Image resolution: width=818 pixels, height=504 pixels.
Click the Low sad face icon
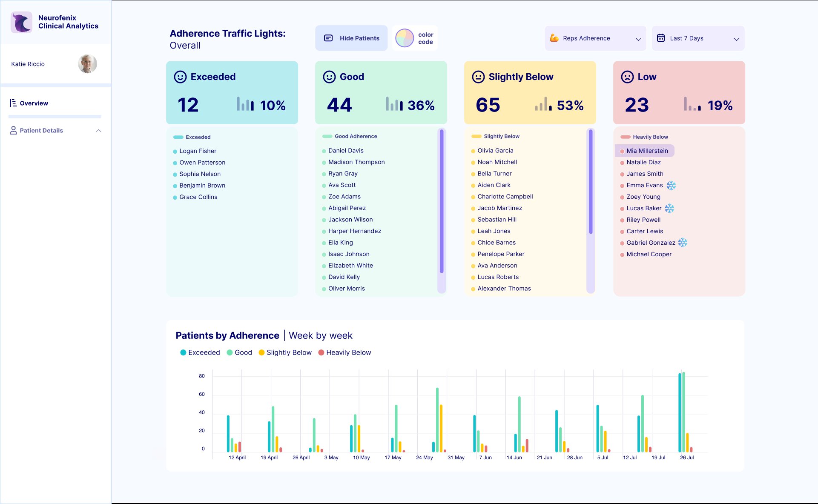click(627, 77)
